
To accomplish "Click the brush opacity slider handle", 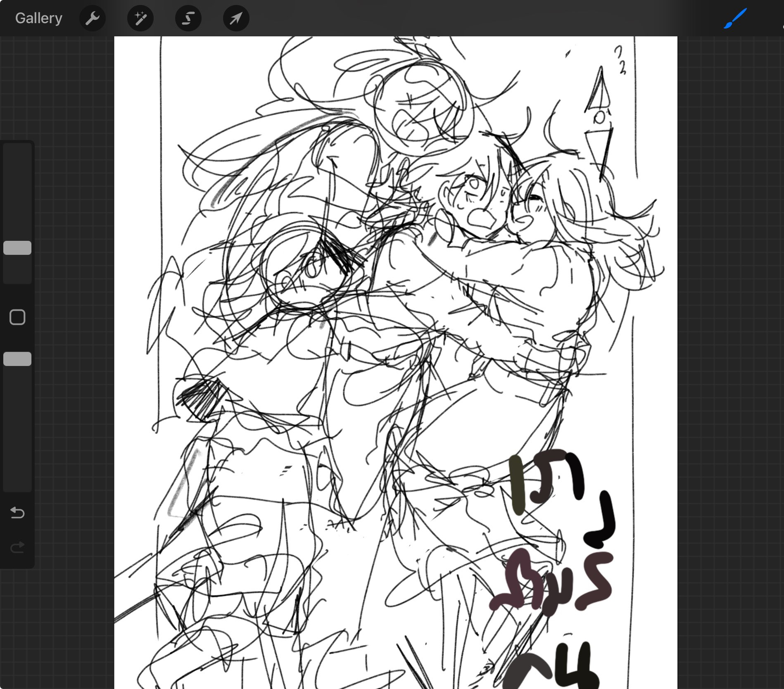I will click(17, 359).
